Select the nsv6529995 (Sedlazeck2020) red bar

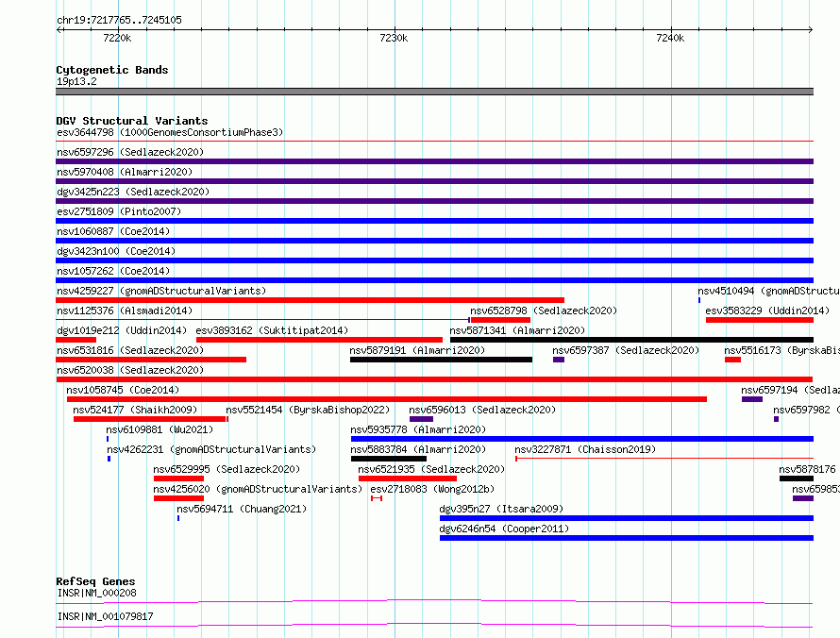[179, 478]
